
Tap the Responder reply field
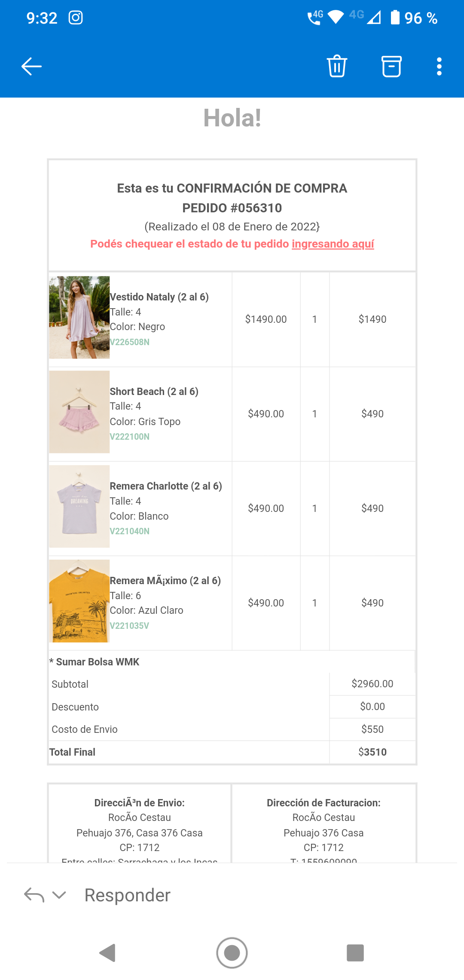(x=128, y=895)
